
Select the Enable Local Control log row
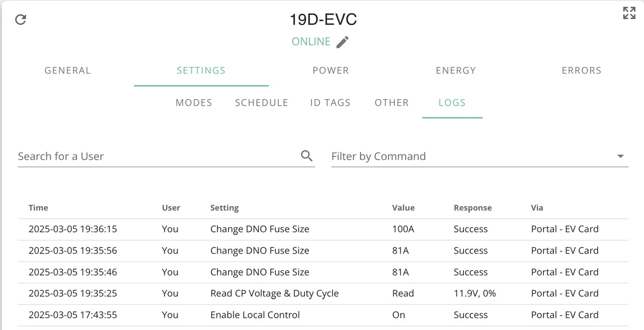click(x=323, y=315)
